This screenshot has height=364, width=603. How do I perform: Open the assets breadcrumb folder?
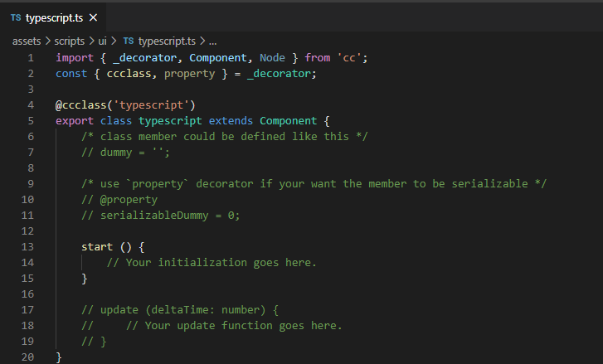(x=27, y=41)
